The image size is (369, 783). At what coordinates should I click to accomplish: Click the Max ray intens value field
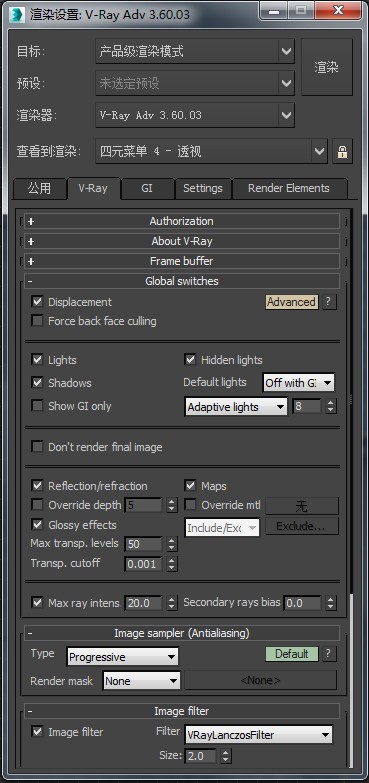[x=143, y=603]
